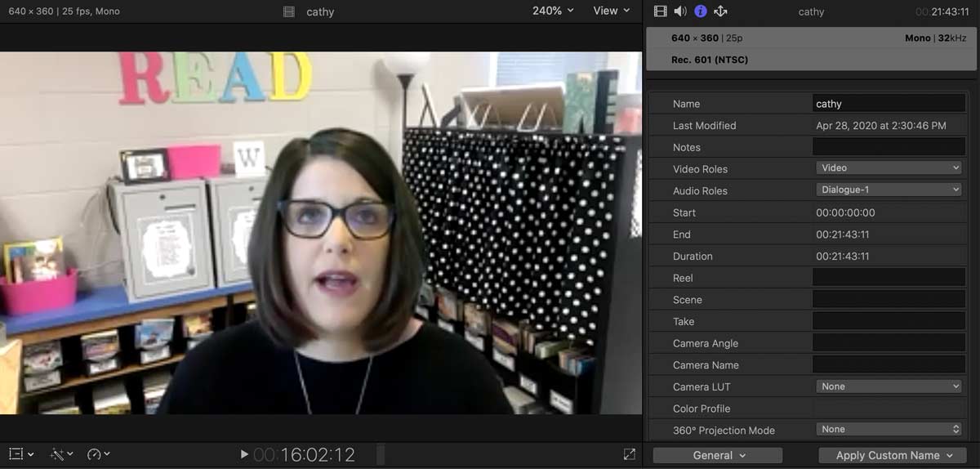The image size is (980, 469).
Task: Toggle full screen viewer playback
Action: coord(629,454)
